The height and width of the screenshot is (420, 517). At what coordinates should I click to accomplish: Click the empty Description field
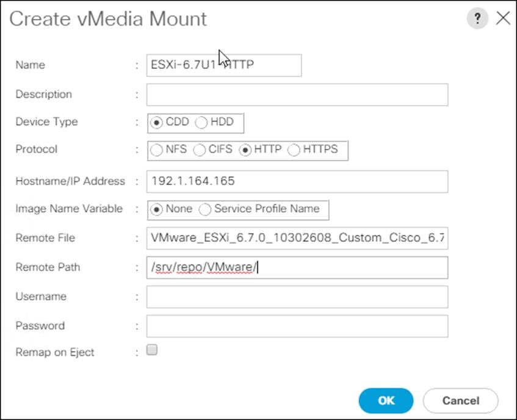[297, 94]
